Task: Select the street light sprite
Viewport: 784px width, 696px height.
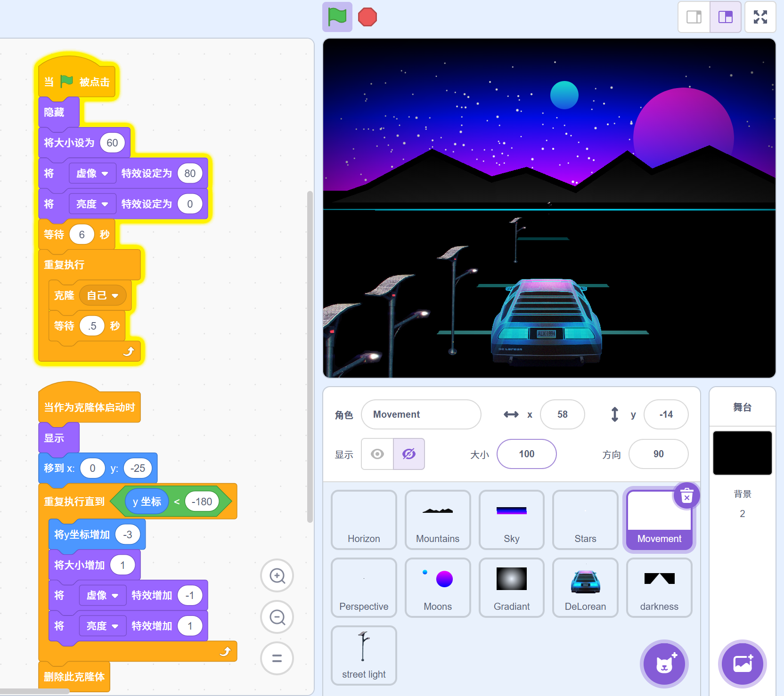Action: pos(364,655)
